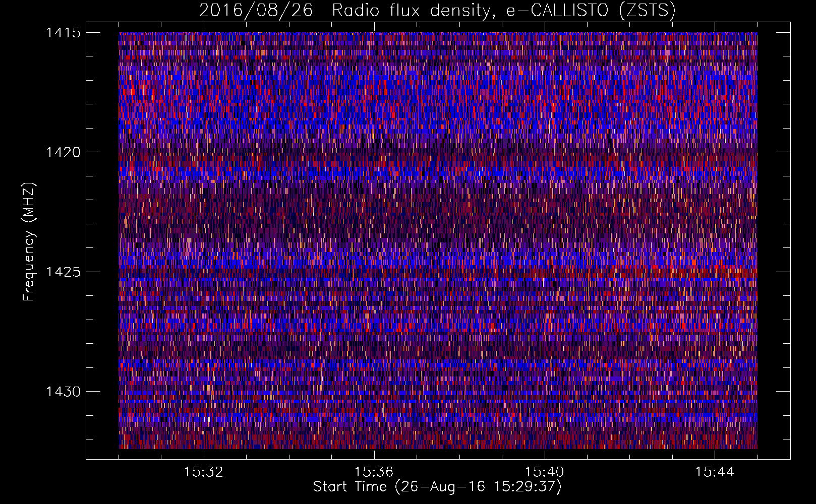Click the plot title '2016/08/26 Radio flux density, e-CALLISTO (ZSTS)'
This screenshot has width=816, height=504.
[437, 11]
